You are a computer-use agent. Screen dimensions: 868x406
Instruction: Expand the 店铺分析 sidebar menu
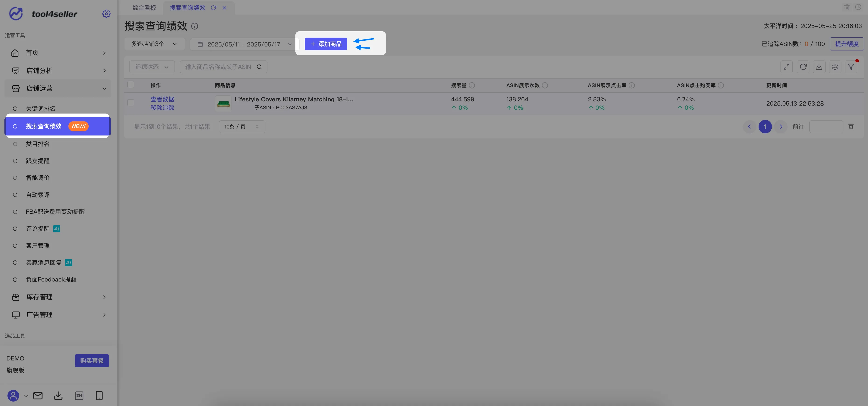coord(58,71)
